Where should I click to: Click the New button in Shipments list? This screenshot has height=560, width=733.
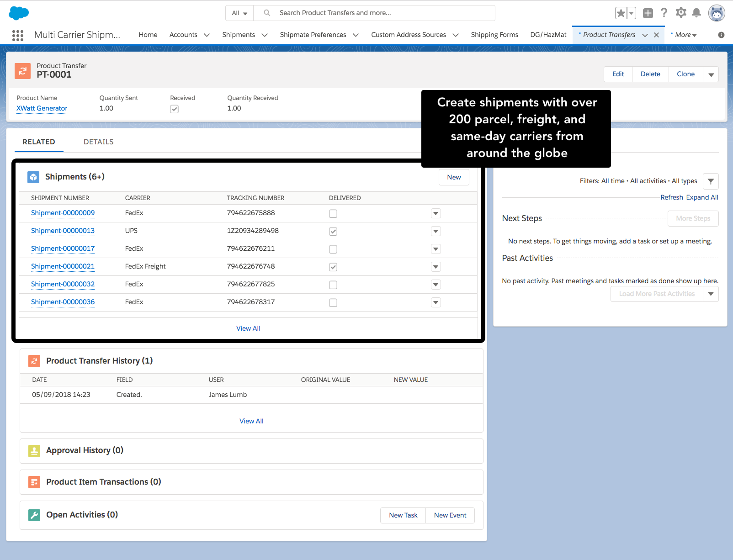click(453, 177)
